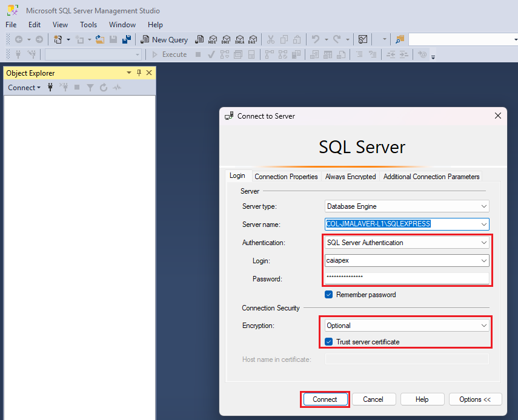Click the Navigate Backward icon
Viewport: 518px width, 420px height.
[19, 39]
